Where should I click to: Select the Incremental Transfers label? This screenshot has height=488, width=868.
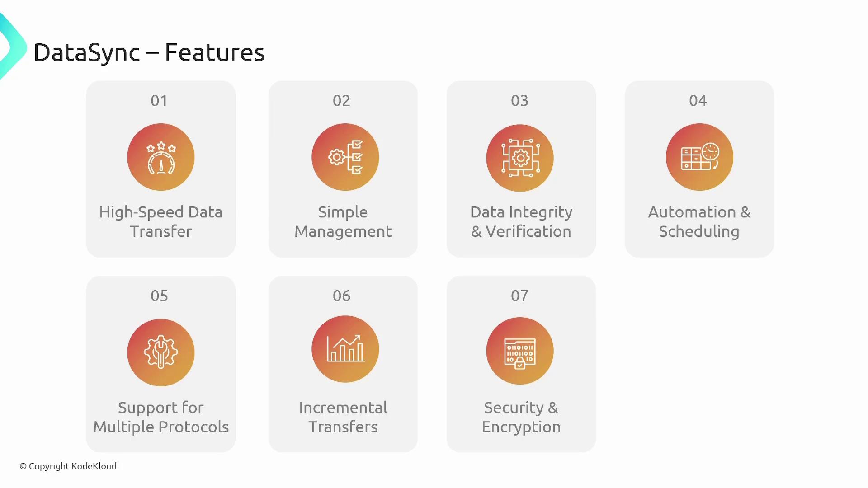tap(343, 417)
